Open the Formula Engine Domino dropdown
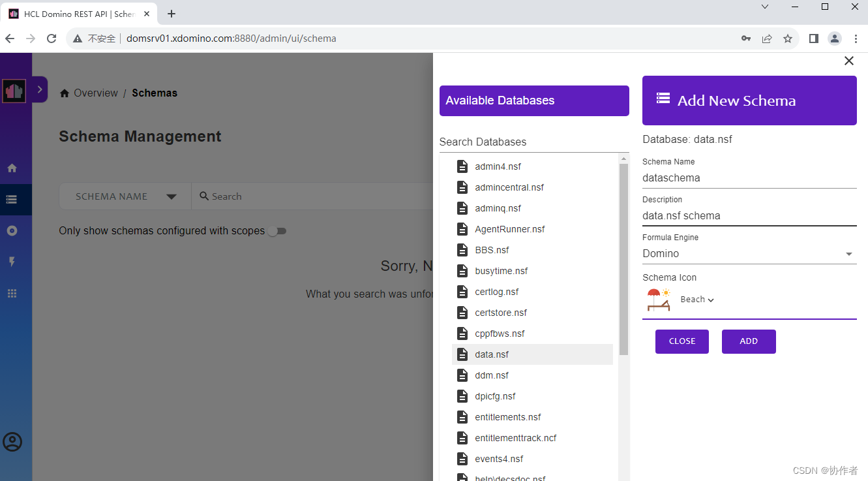 tap(749, 253)
